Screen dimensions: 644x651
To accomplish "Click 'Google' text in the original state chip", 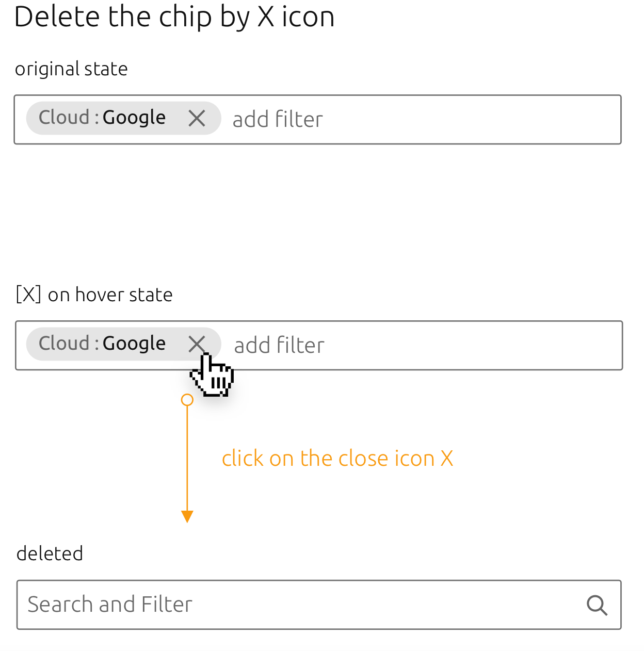I will click(134, 118).
